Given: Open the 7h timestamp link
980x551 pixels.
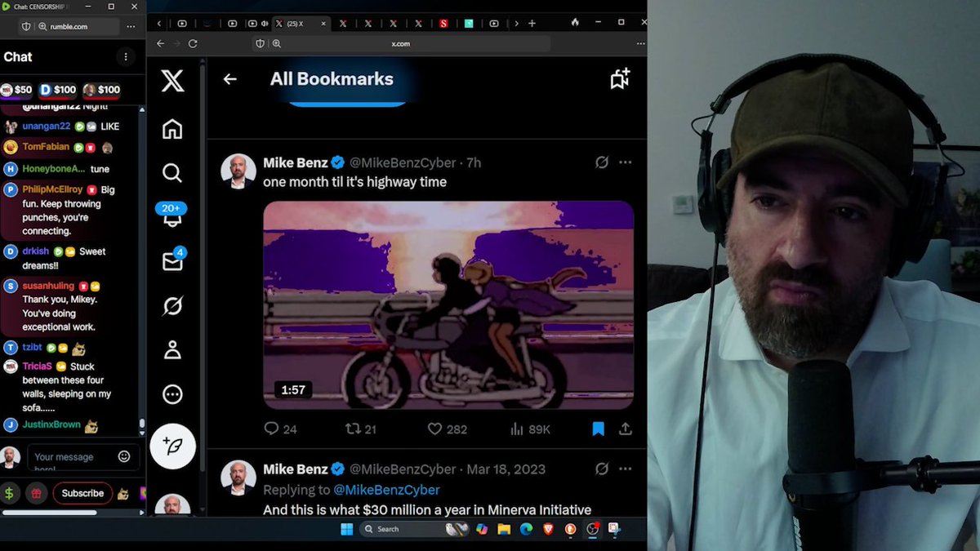Looking at the screenshot, I should pos(474,162).
